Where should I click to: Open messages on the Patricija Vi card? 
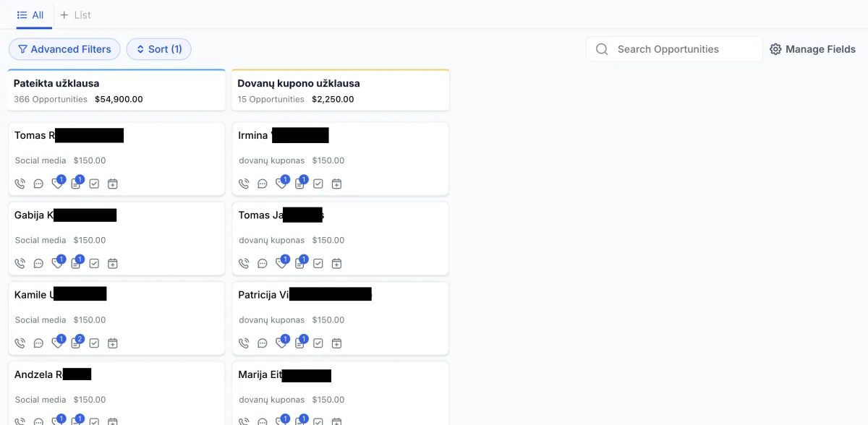point(263,343)
